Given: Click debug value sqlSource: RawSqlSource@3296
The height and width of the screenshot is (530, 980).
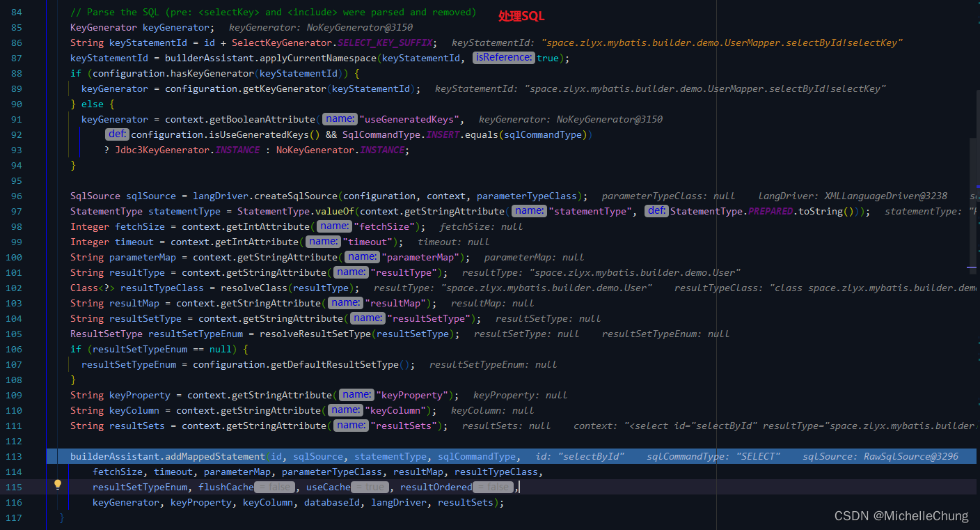Looking at the screenshot, I should 880,456.
